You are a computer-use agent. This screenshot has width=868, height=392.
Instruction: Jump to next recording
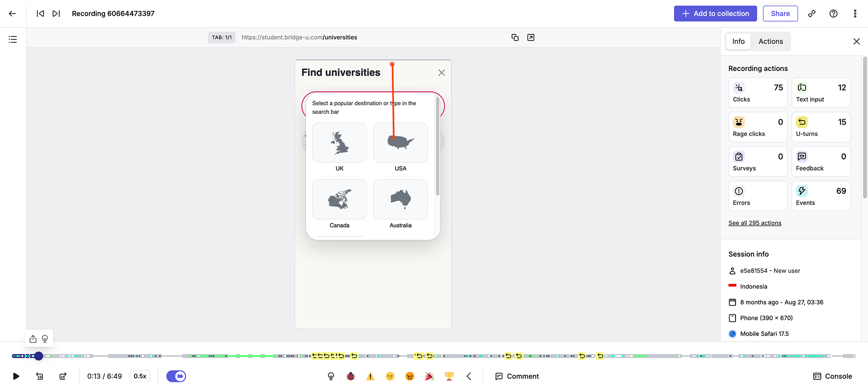click(x=56, y=14)
